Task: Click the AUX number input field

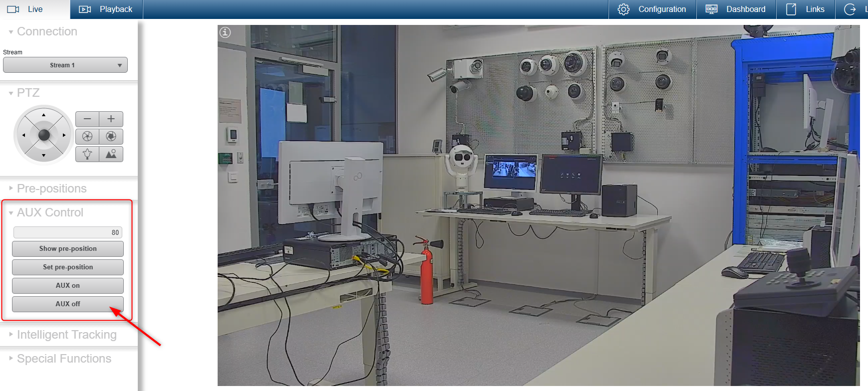Action: [67, 232]
